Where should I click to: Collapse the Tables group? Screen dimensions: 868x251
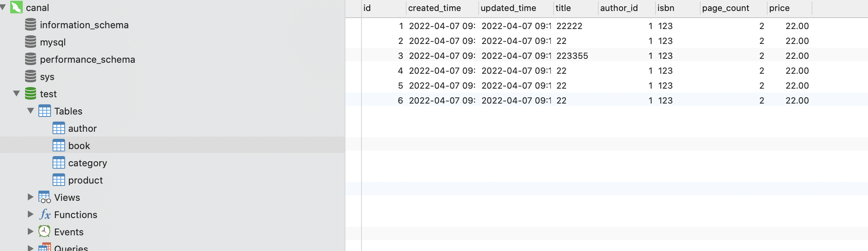(31, 111)
